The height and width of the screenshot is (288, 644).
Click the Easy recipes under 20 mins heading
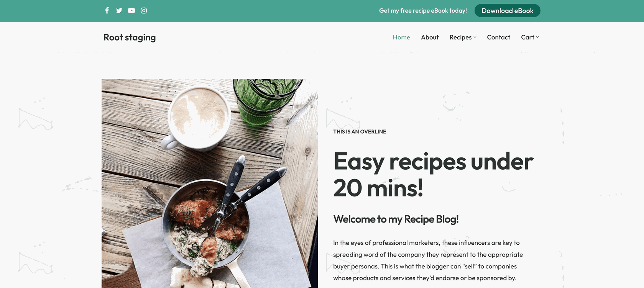click(433, 174)
